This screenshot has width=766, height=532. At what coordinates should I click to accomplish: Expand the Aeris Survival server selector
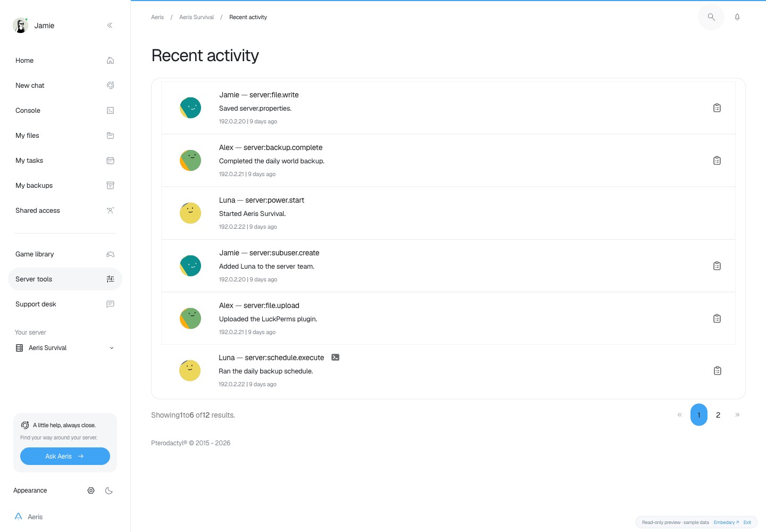[x=65, y=348]
